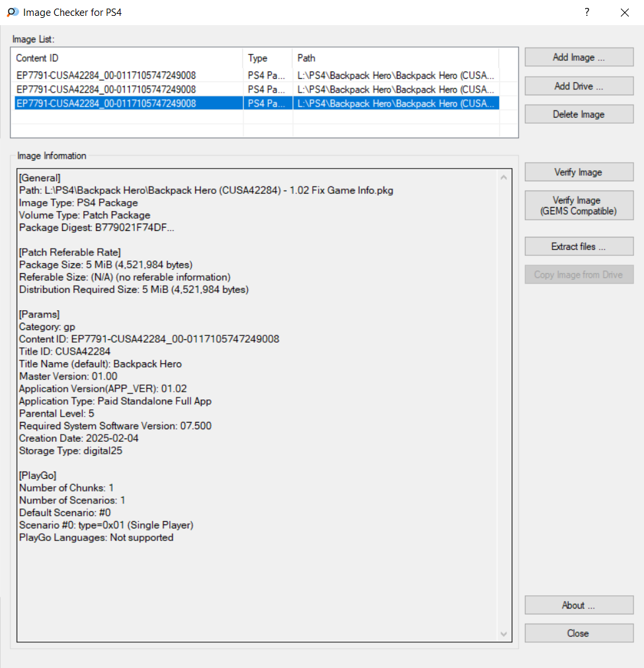The width and height of the screenshot is (644, 668).
Task: Open the About dialog
Action: (x=579, y=605)
